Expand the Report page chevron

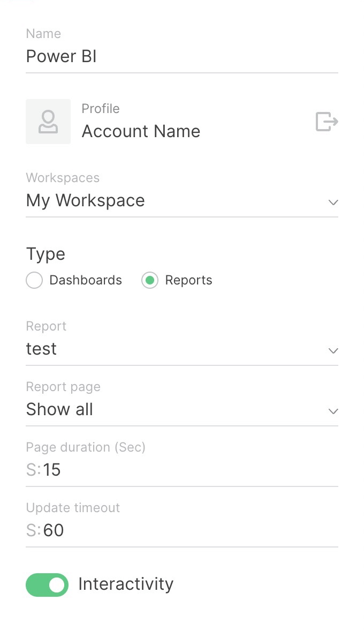pos(333,411)
